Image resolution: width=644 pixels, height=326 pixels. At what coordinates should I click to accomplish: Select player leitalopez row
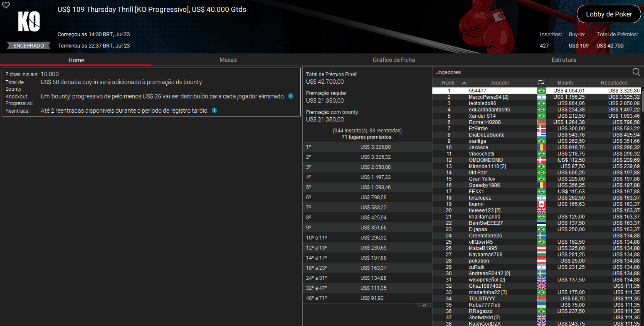[536, 198]
